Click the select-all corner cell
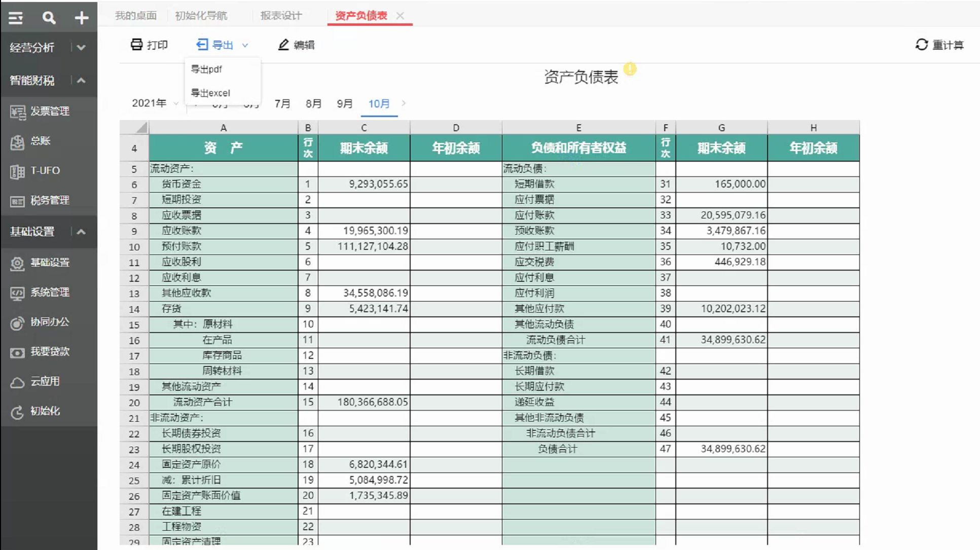The width and height of the screenshot is (980, 550). coord(134,128)
